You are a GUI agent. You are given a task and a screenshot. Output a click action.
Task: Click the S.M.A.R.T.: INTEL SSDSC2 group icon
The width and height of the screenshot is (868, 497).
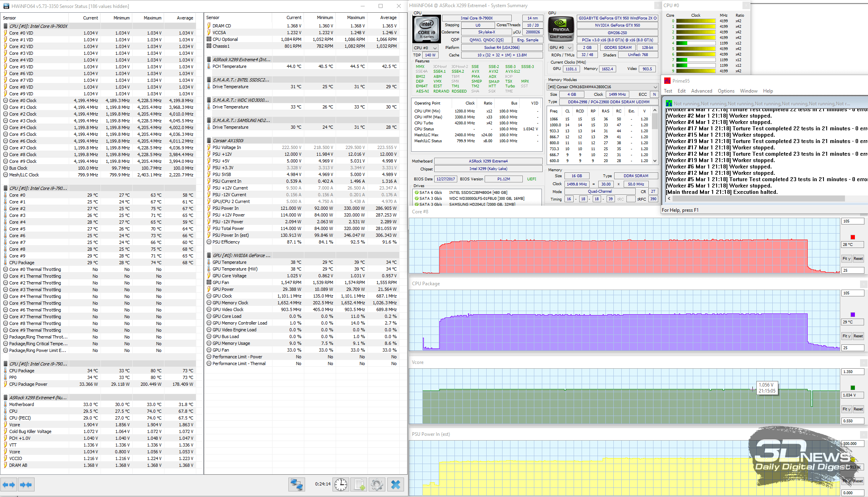[x=209, y=80]
